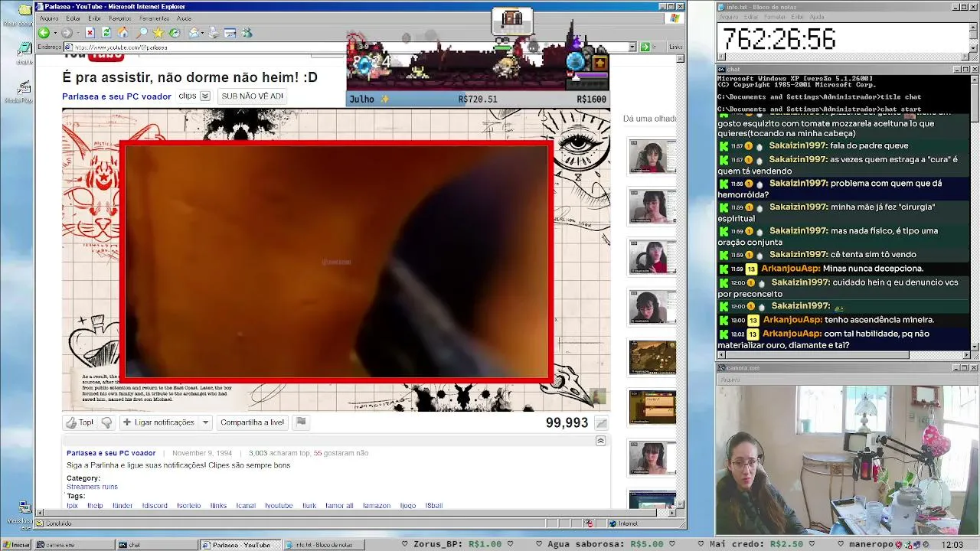980x551 pixels.
Task: Open the Messenger people icon
Action: click(x=247, y=33)
